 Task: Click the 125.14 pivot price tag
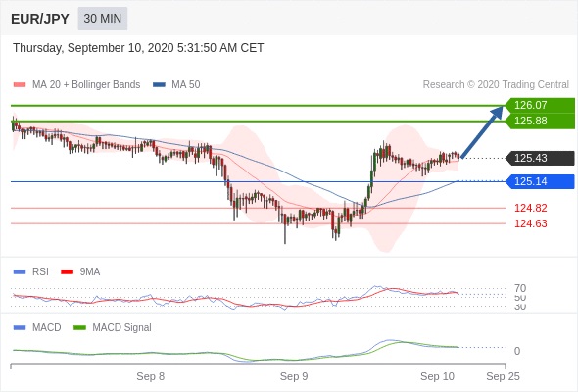click(x=540, y=181)
